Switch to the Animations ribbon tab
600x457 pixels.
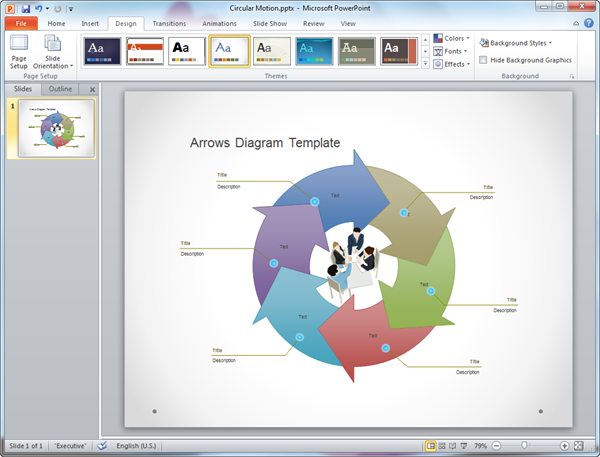click(x=219, y=23)
